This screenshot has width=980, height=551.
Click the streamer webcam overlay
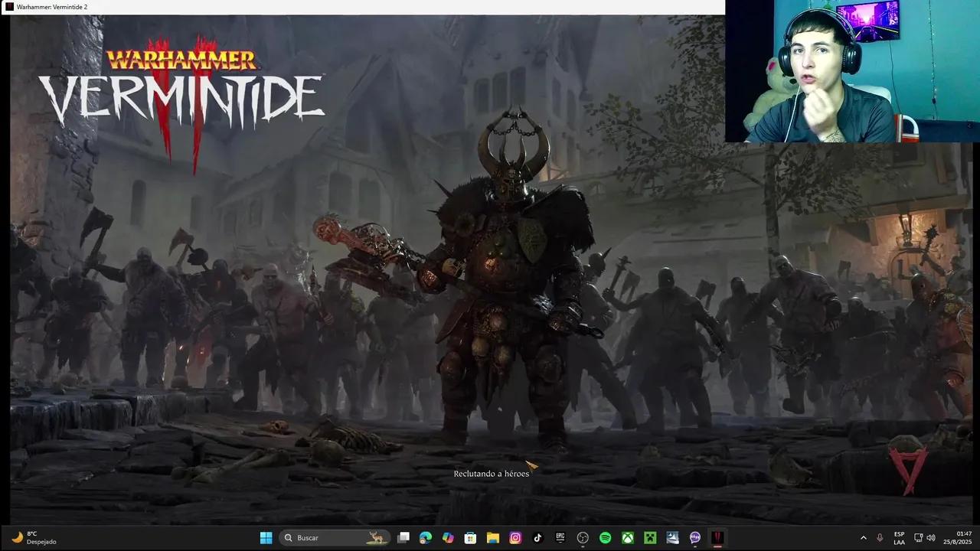coord(852,71)
